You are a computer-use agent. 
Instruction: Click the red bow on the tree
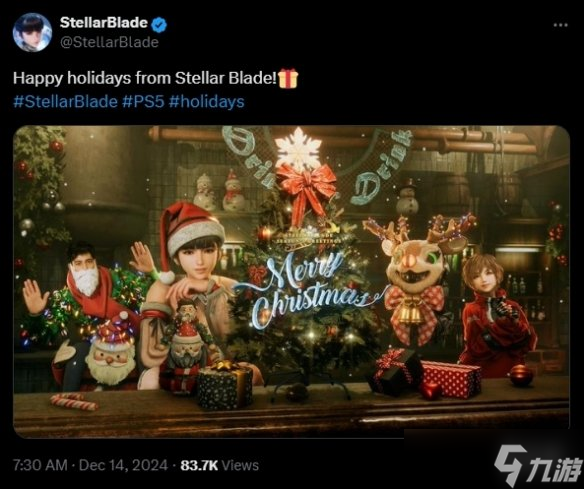click(x=306, y=188)
